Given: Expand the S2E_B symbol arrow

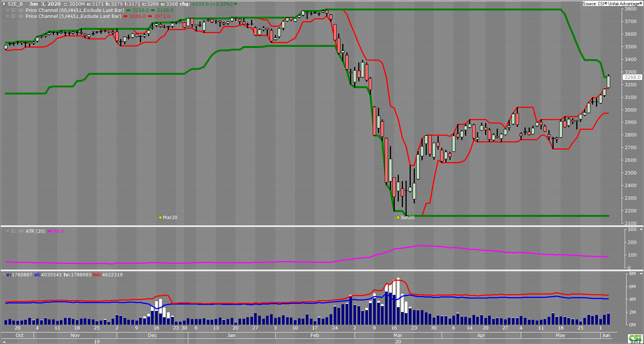Looking at the screenshot, I should [4, 4].
